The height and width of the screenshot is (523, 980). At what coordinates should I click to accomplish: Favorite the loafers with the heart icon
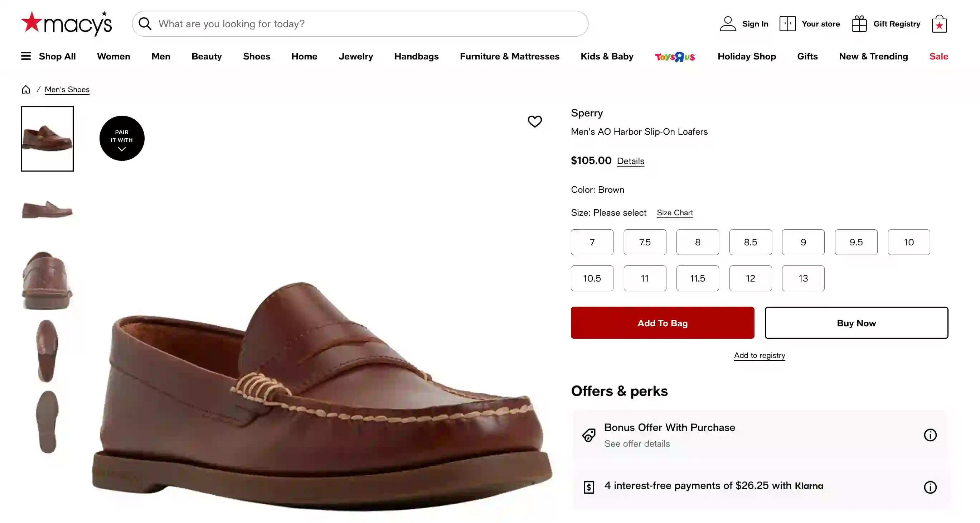[535, 121]
